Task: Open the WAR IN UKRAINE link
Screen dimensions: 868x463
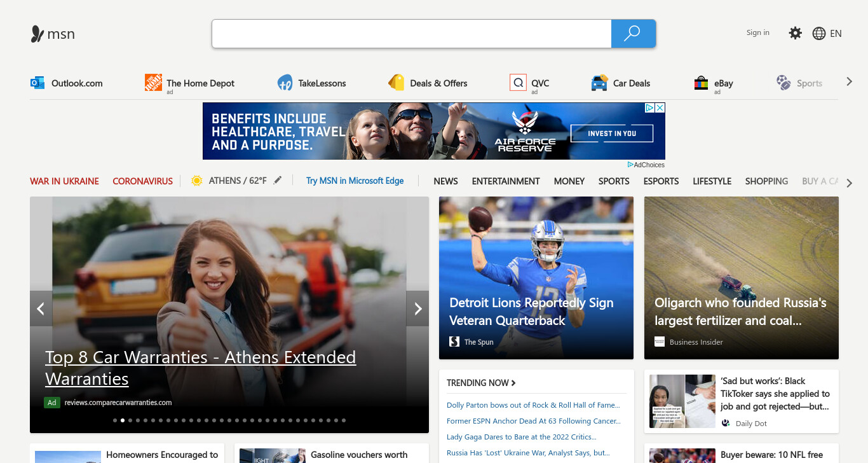Action: point(64,181)
